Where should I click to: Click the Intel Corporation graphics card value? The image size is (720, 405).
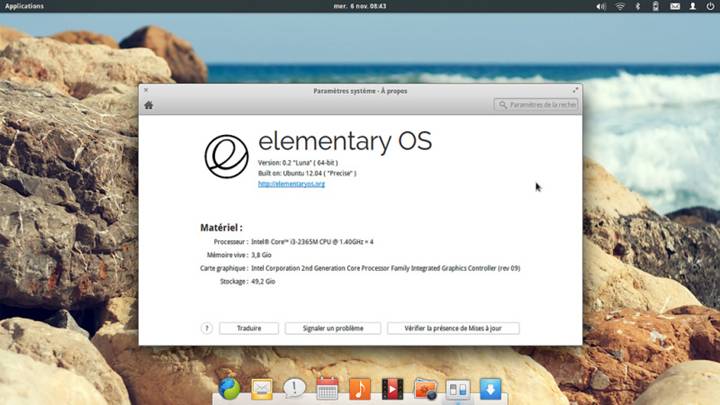[x=386, y=268]
